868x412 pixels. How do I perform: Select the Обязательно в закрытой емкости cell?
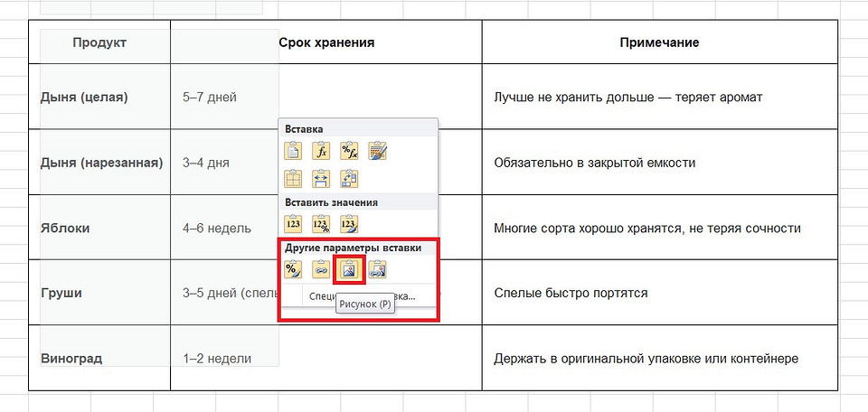tap(659, 163)
